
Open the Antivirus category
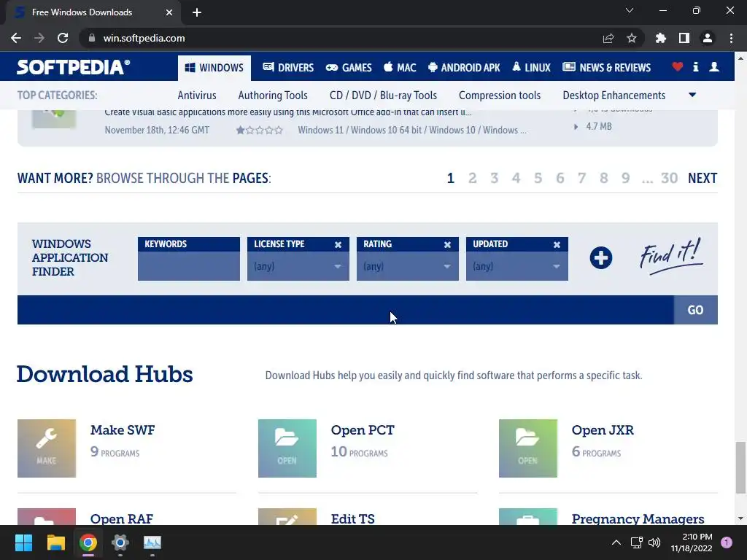pos(197,96)
